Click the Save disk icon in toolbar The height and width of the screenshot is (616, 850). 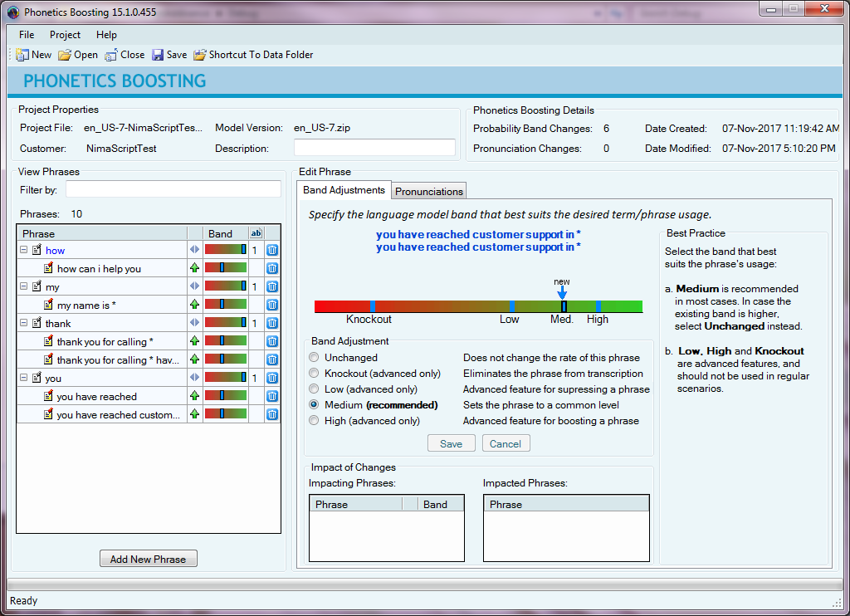point(158,55)
